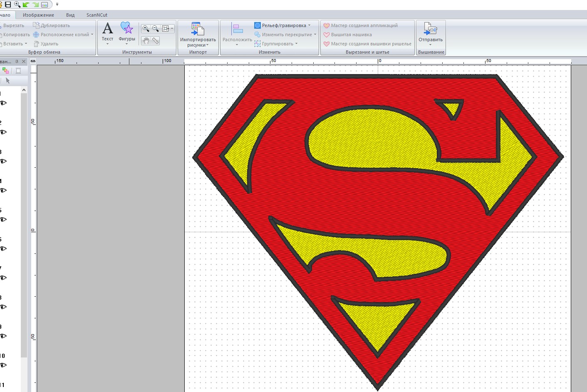Select the hand pan tool
Image resolution: width=587 pixels, height=392 pixels.
click(146, 41)
